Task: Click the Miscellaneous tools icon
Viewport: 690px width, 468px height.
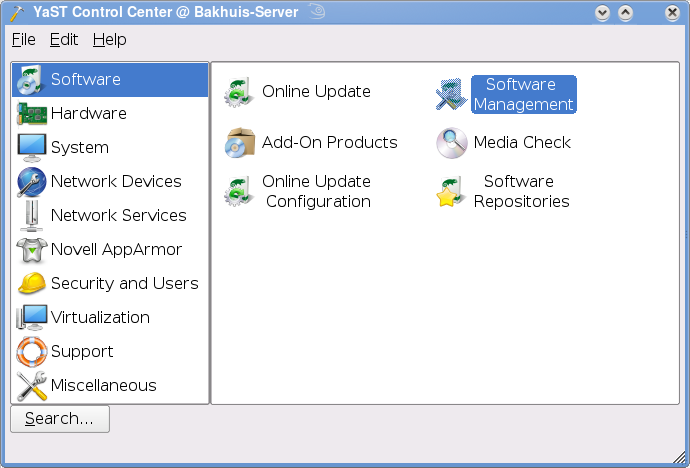Action: point(32,386)
